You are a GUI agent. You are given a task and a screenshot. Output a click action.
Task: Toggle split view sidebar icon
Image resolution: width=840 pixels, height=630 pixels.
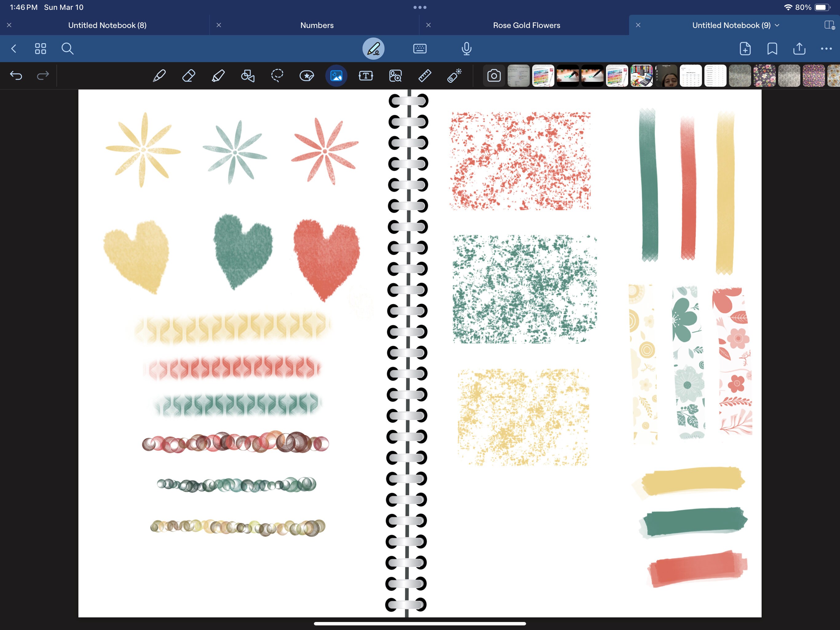[x=829, y=25]
